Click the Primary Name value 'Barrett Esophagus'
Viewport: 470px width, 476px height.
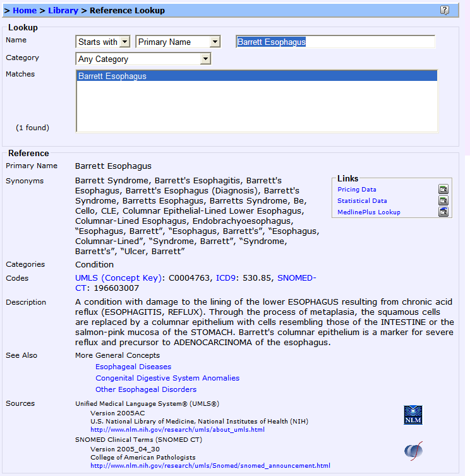pos(113,166)
